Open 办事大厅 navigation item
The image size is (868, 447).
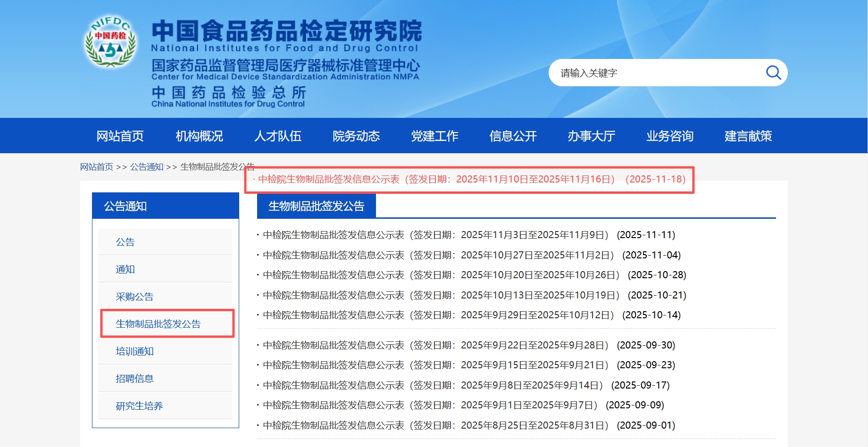click(592, 136)
